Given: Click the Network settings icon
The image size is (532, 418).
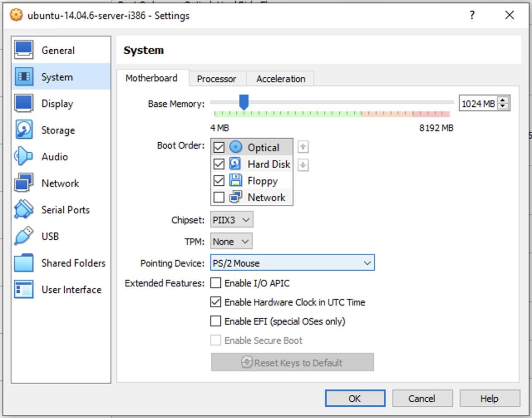Looking at the screenshot, I should (24, 183).
